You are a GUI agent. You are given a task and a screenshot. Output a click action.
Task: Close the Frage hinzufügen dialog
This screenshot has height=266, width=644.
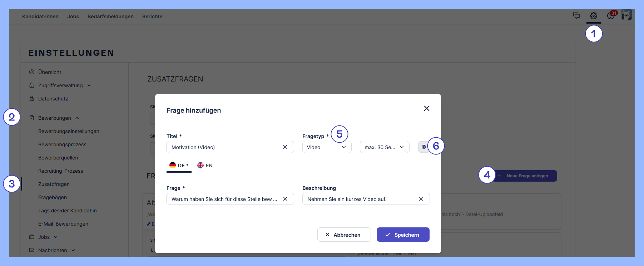click(426, 108)
